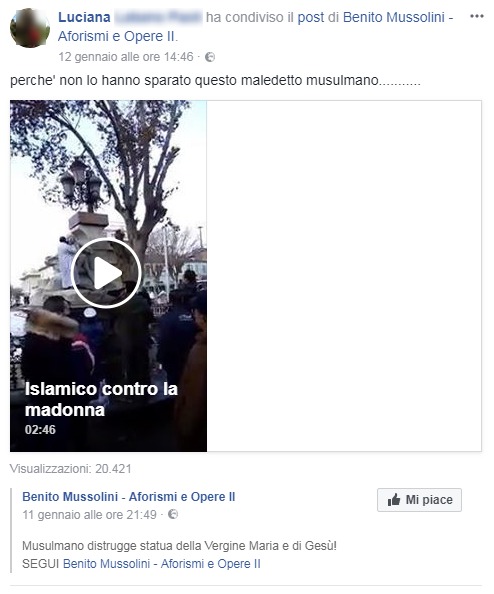Viewport: 494px width, 594px height.
Task: Click the globe icon beside 21:49 timestamp
Action: coord(173,514)
